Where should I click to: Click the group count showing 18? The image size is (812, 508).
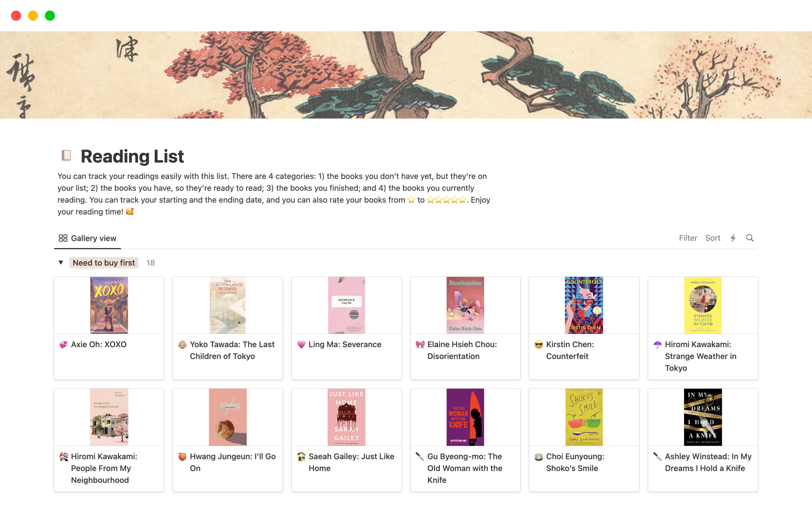pyautogui.click(x=151, y=262)
